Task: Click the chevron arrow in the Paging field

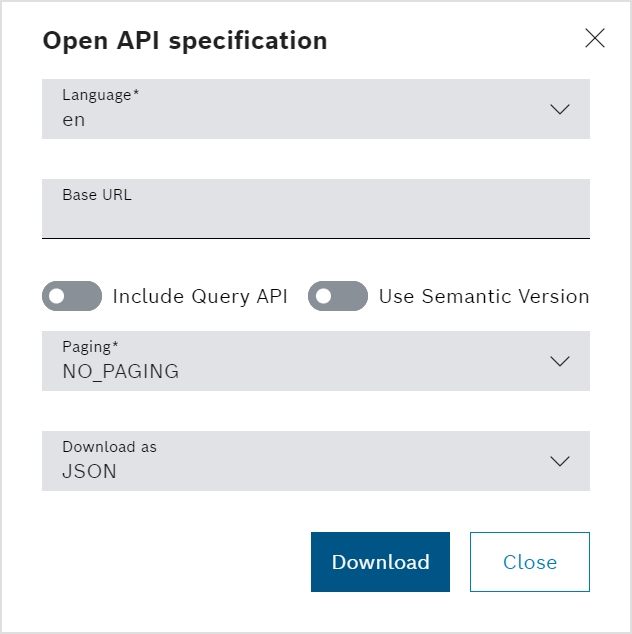Action: [560, 361]
